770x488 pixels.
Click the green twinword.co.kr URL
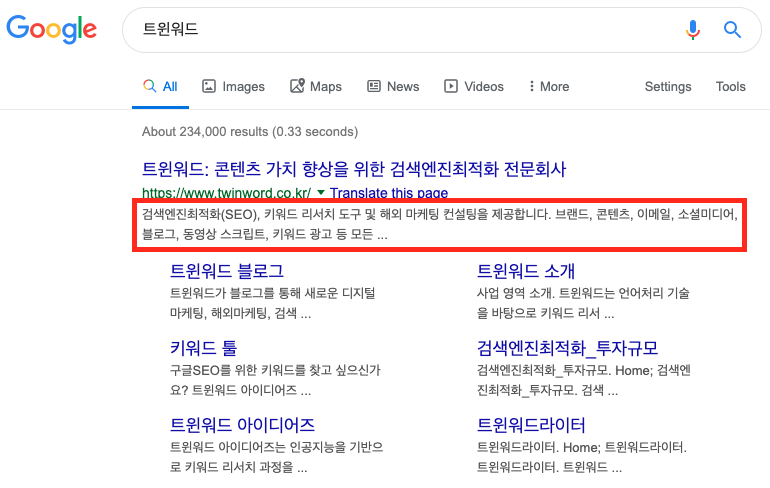[226, 192]
